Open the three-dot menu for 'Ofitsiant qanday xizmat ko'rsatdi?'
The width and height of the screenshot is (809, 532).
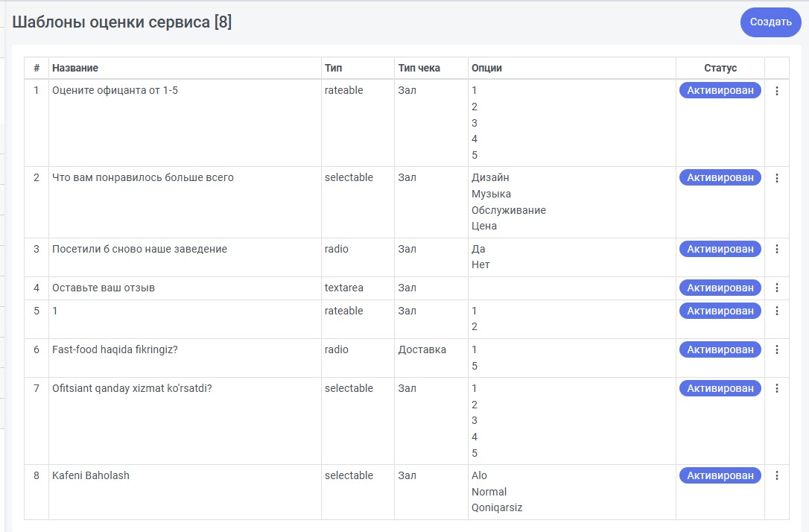click(x=776, y=388)
